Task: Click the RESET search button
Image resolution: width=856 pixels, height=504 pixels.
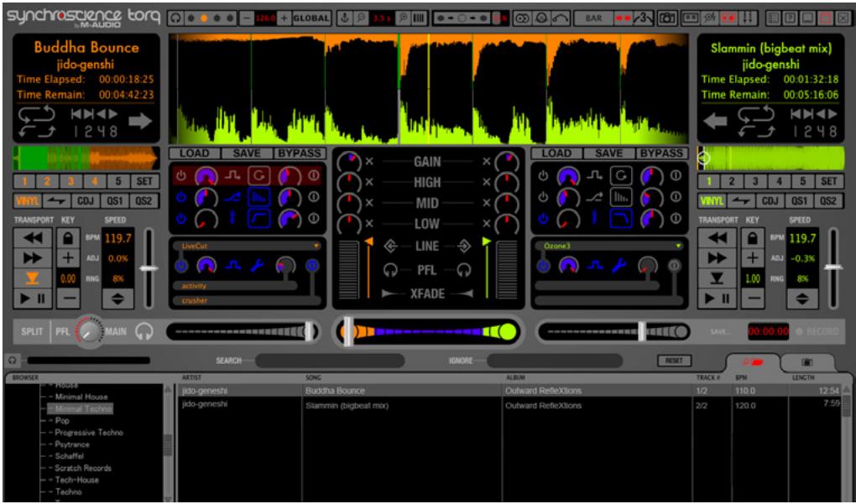Action: [675, 361]
